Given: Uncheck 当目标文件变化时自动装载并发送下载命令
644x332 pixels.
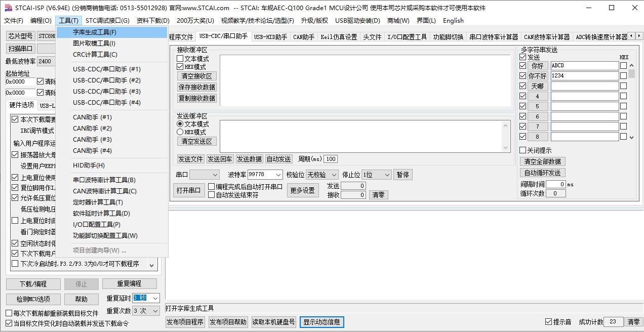Looking at the screenshot, I should (x=9, y=323).
